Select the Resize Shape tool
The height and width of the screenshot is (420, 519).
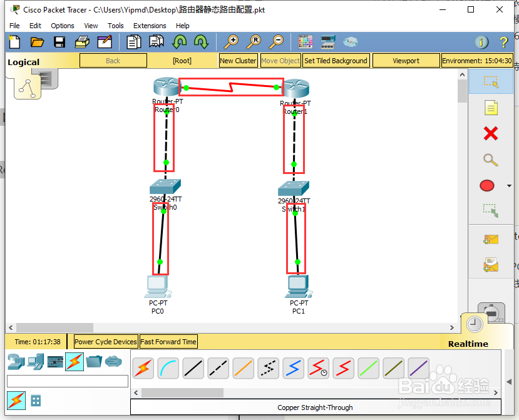(x=491, y=211)
